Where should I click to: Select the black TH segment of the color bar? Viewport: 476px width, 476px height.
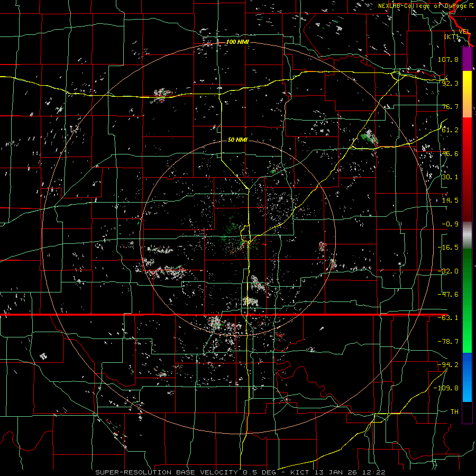point(467,412)
